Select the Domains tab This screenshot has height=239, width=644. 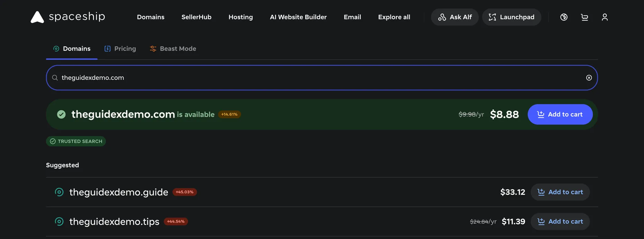point(72,49)
